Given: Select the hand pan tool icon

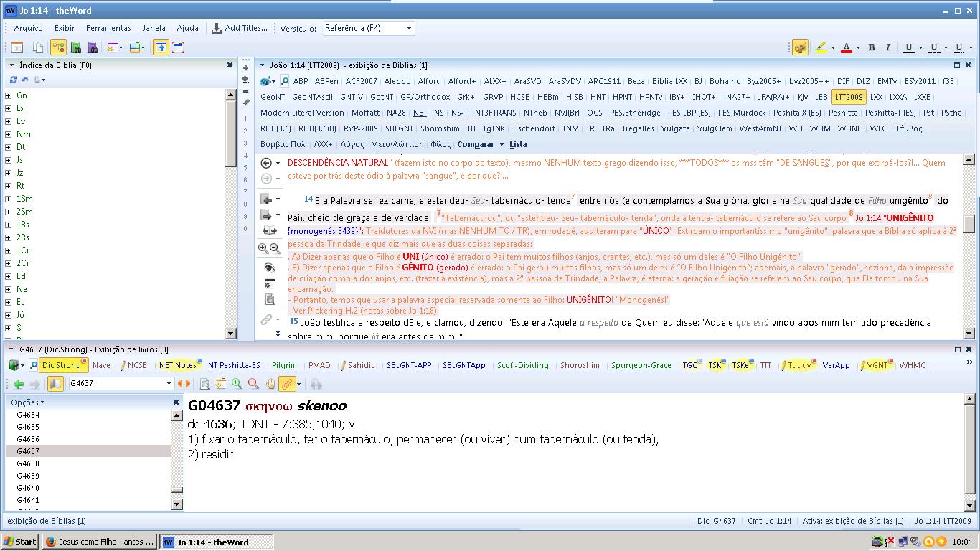Looking at the screenshot, I should [270, 384].
